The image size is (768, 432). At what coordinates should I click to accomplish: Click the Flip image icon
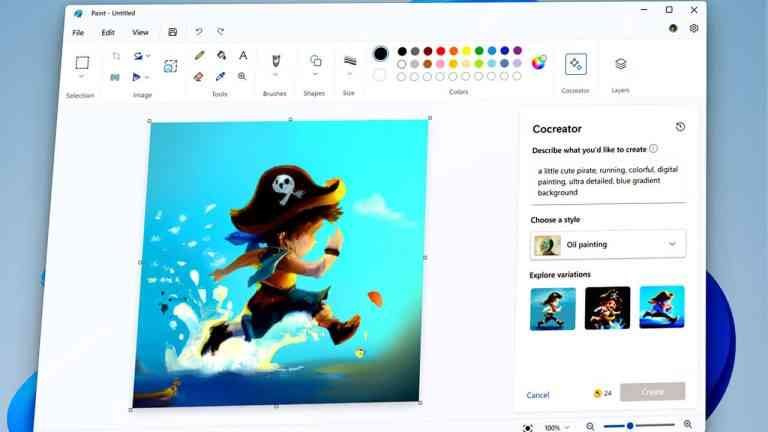(x=137, y=77)
